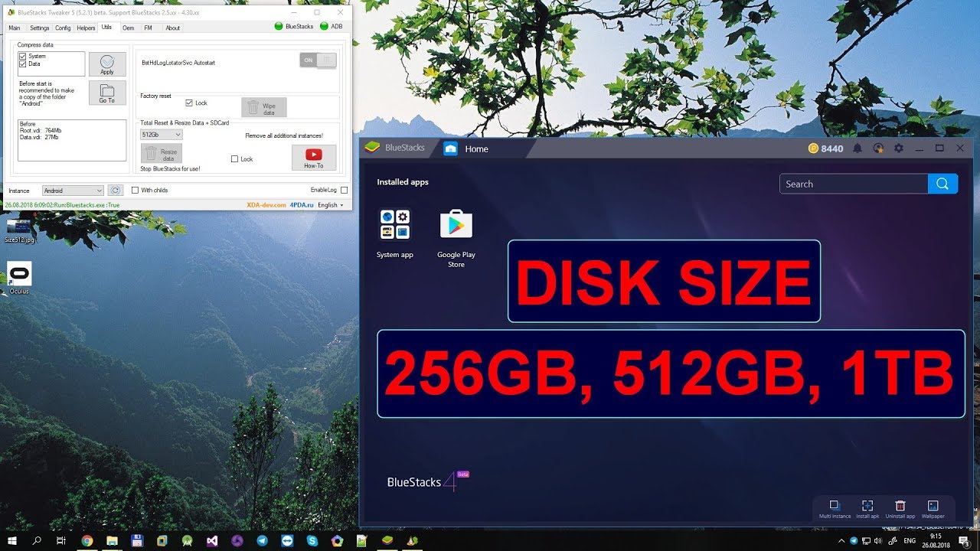Open BlueStacks settings gear
Screen dimensions: 980x551
pos(899,148)
